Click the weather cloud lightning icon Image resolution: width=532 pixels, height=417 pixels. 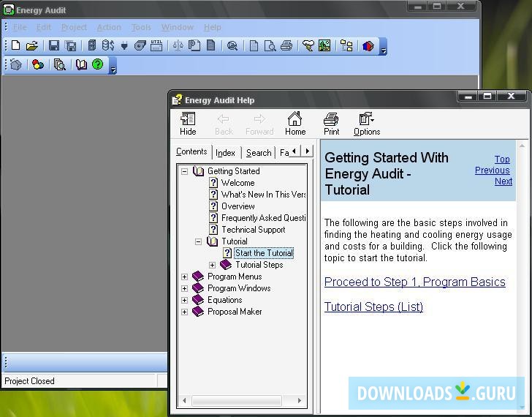pyautogui.click(x=308, y=45)
